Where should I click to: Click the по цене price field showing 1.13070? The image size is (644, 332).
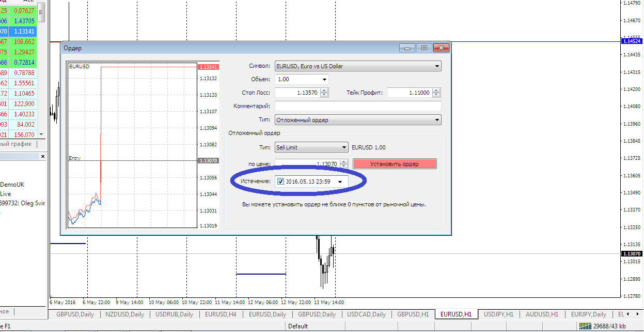(307, 164)
